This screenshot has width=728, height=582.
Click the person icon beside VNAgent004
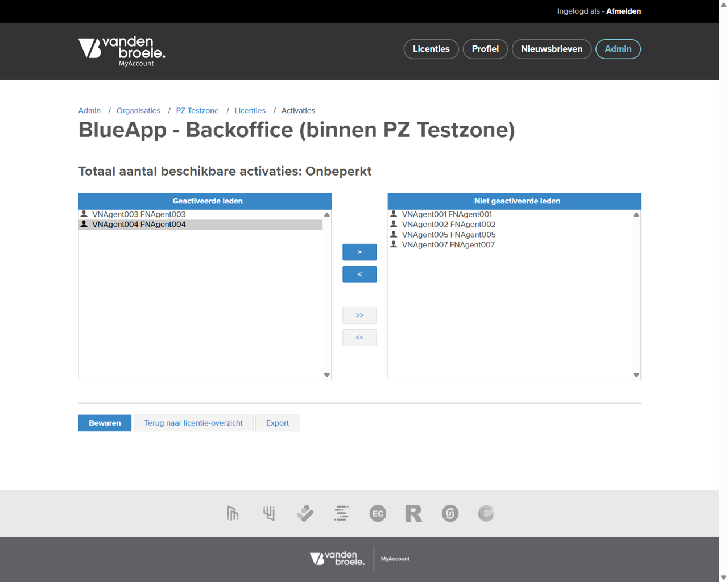coord(84,224)
